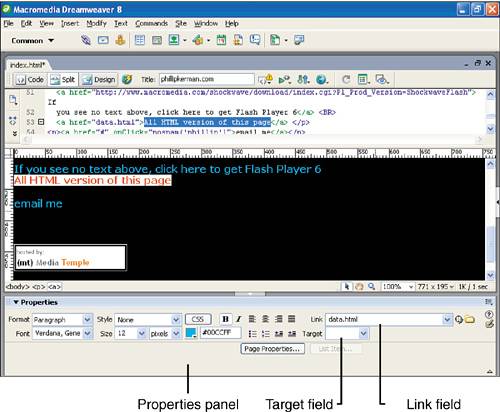Collapse code block at line 53
The image size is (500, 412).
pos(41,122)
